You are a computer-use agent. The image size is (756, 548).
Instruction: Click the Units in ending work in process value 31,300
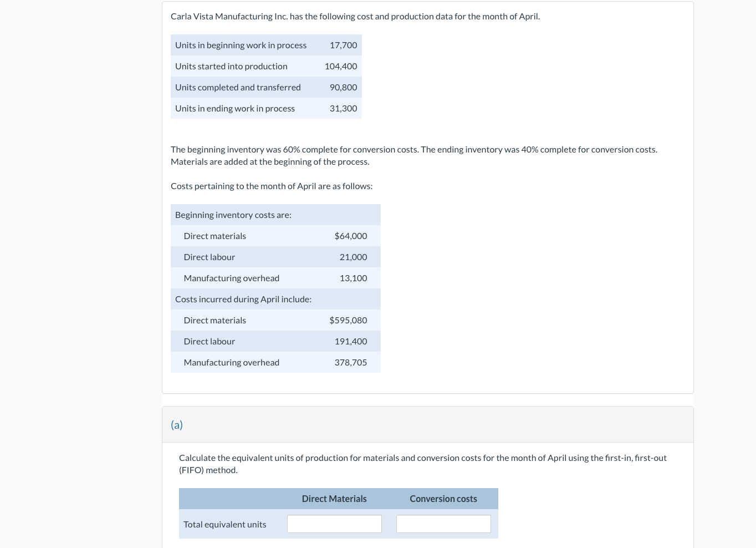click(343, 108)
